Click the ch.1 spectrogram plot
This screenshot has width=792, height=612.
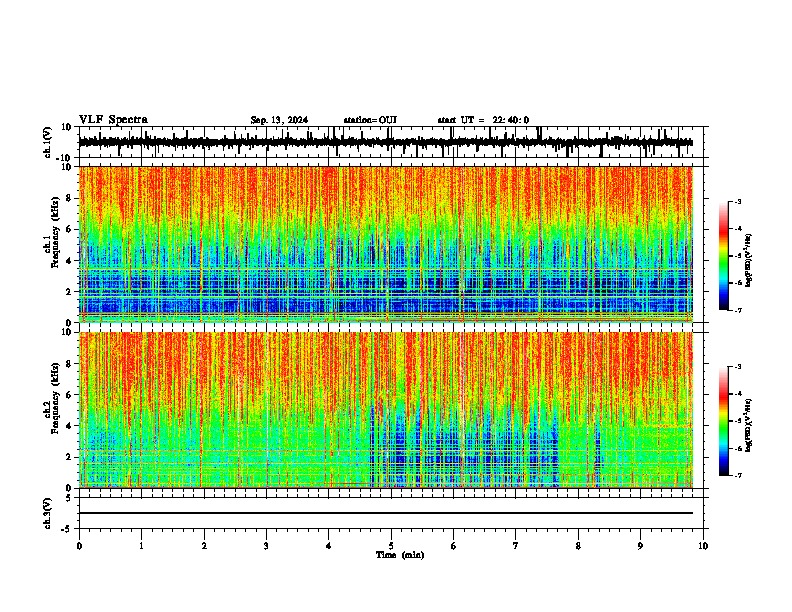pyautogui.click(x=385, y=244)
